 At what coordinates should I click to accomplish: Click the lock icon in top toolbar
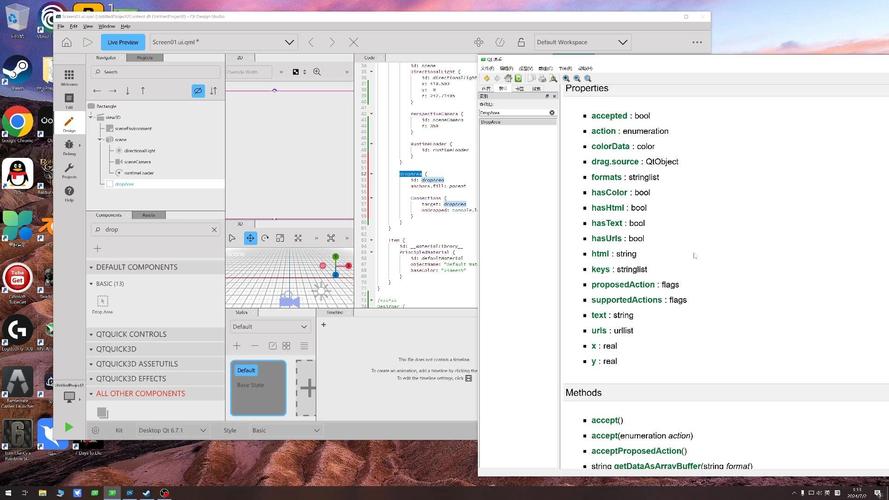[x=521, y=42]
